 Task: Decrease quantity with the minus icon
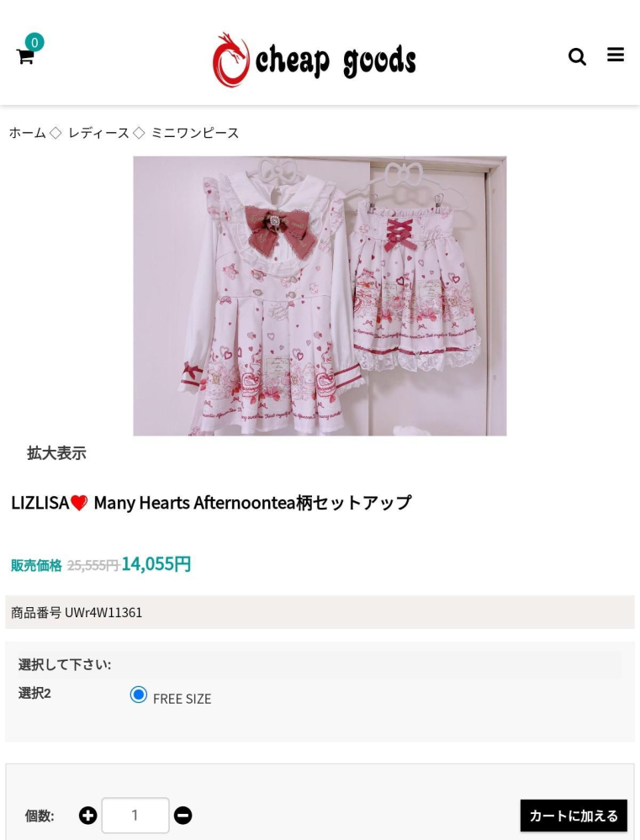pos(182,816)
